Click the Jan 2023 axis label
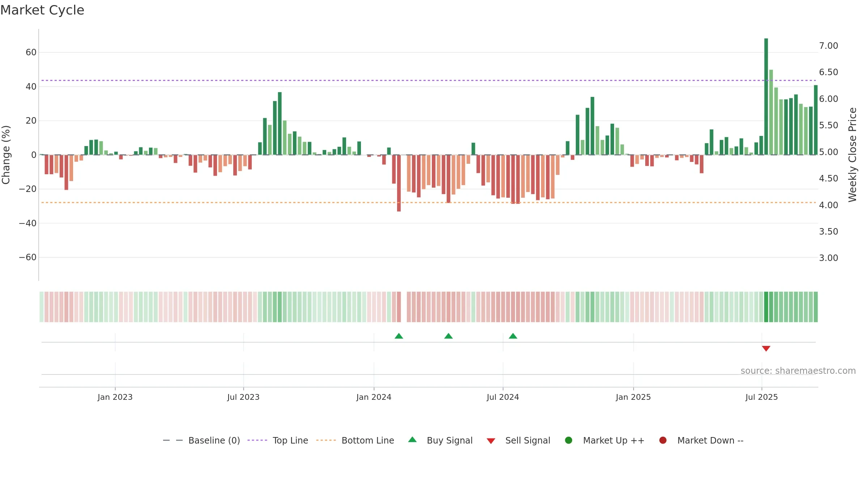The image size is (868, 488). tap(115, 397)
